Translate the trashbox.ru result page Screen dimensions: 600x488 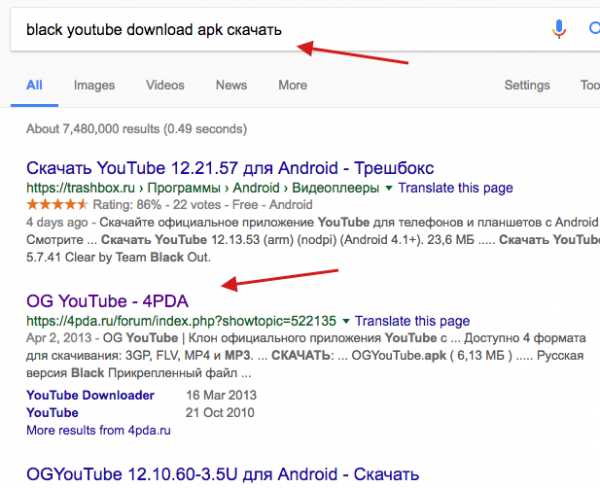(455, 188)
